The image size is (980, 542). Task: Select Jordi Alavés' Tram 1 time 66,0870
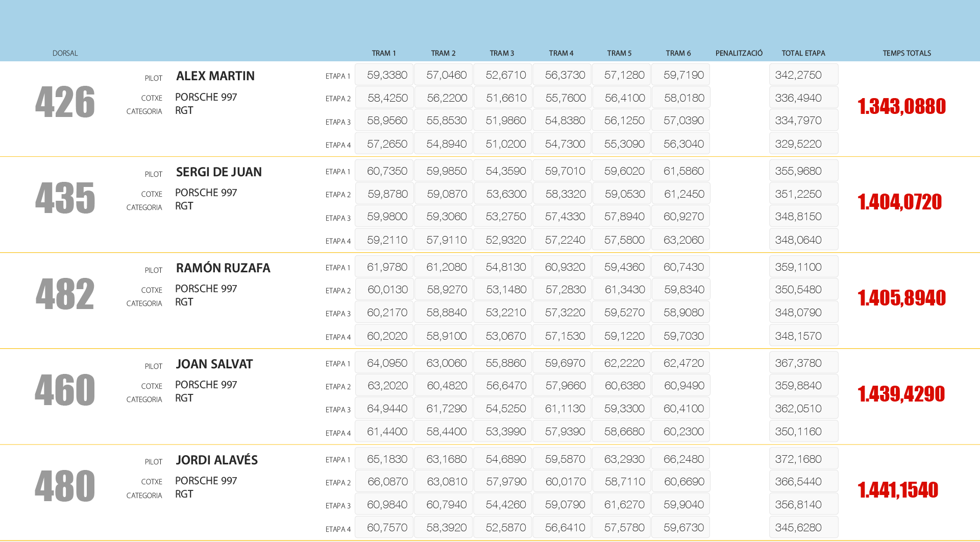(387, 482)
